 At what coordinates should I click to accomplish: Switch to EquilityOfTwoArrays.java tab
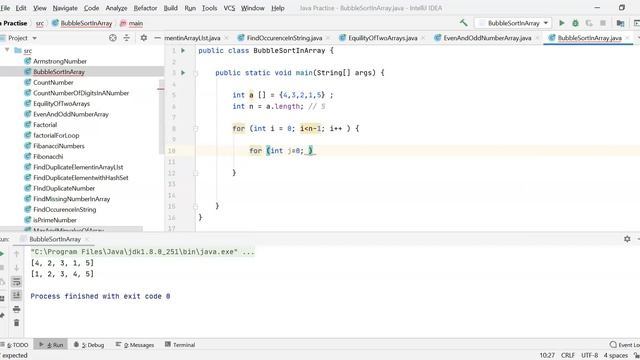[x=382, y=38]
